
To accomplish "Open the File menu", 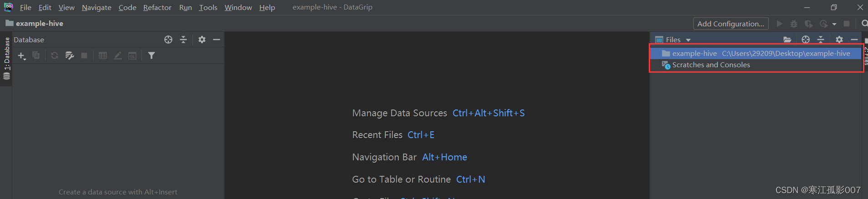I will coord(25,7).
